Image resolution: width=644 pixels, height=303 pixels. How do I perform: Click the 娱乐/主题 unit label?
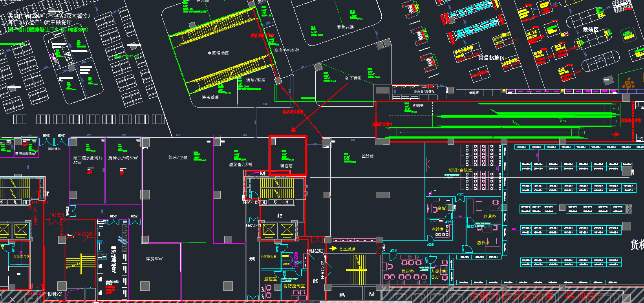coord(178,157)
